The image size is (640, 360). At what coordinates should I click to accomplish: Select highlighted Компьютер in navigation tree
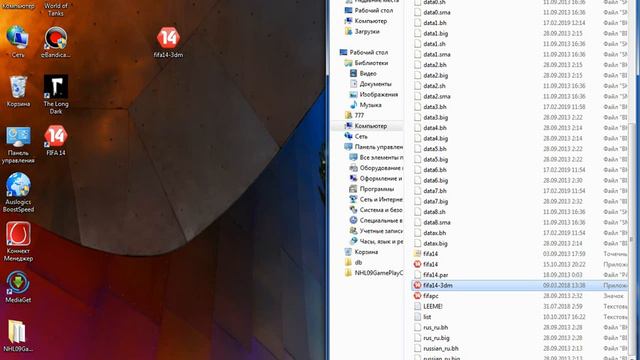coord(367,126)
